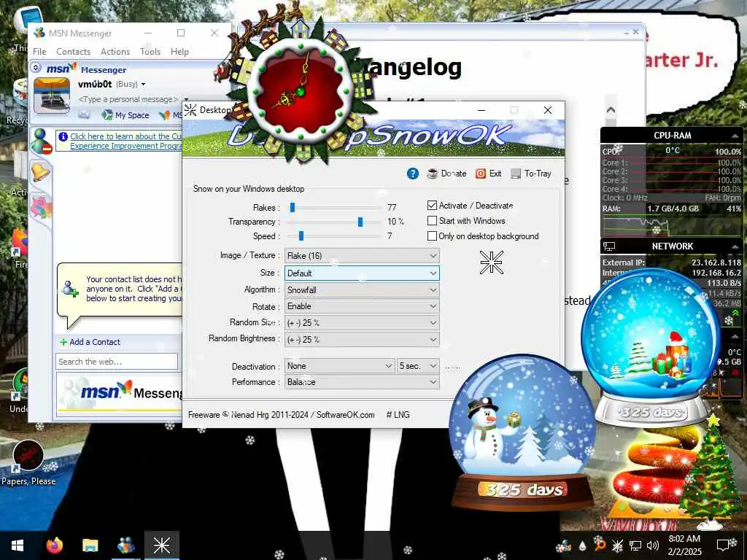747x560 pixels.
Task: Click the Search the web field
Action: coord(117,362)
